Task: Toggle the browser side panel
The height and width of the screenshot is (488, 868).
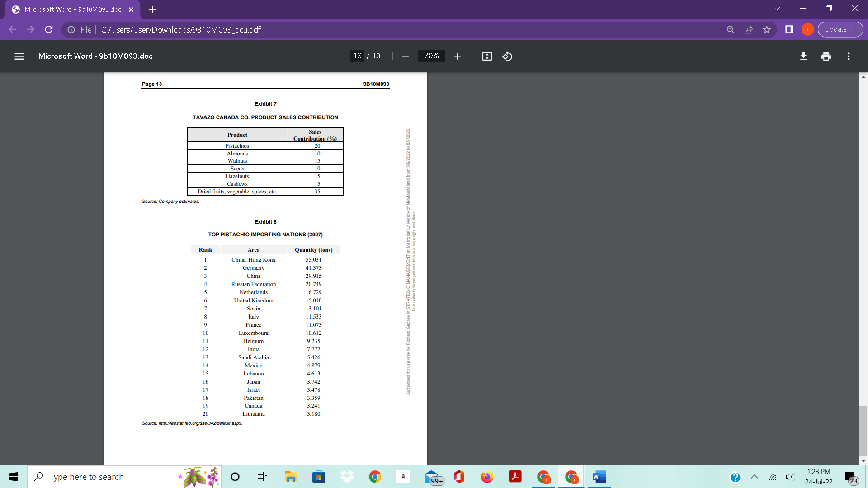Action: point(789,29)
